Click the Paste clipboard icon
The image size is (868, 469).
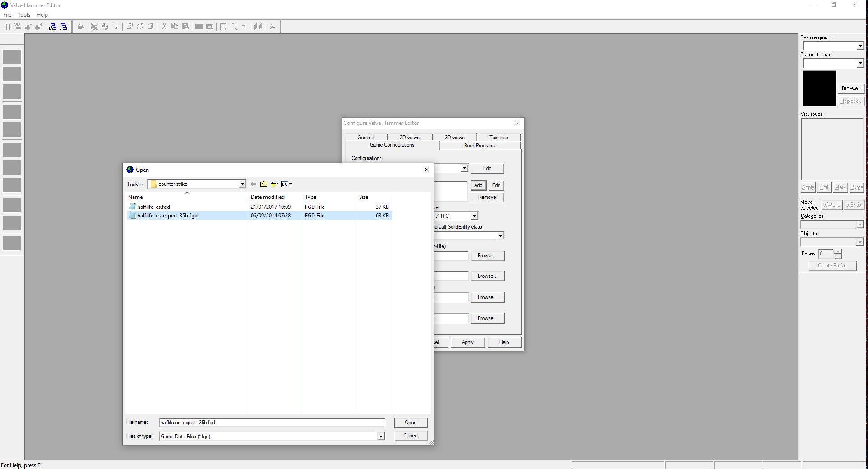[x=185, y=27]
